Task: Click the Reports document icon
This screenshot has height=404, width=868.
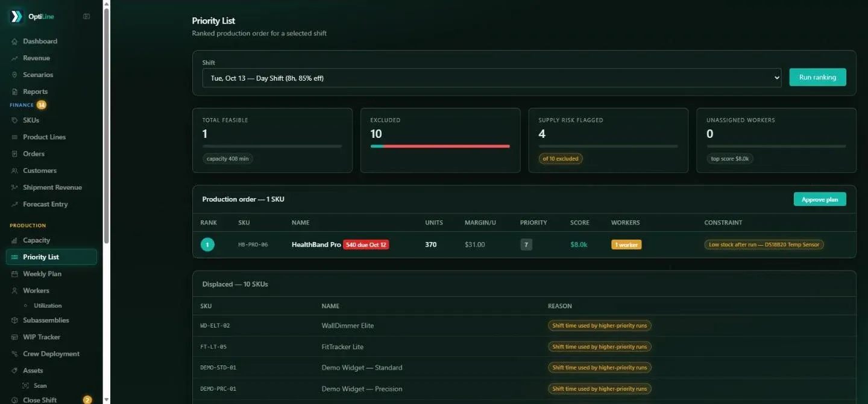Action: coord(14,92)
